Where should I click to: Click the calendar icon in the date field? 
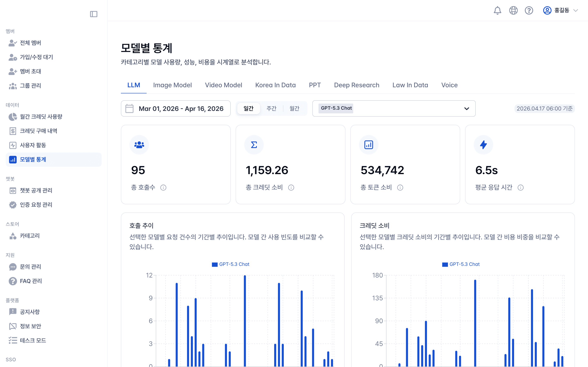tap(129, 108)
